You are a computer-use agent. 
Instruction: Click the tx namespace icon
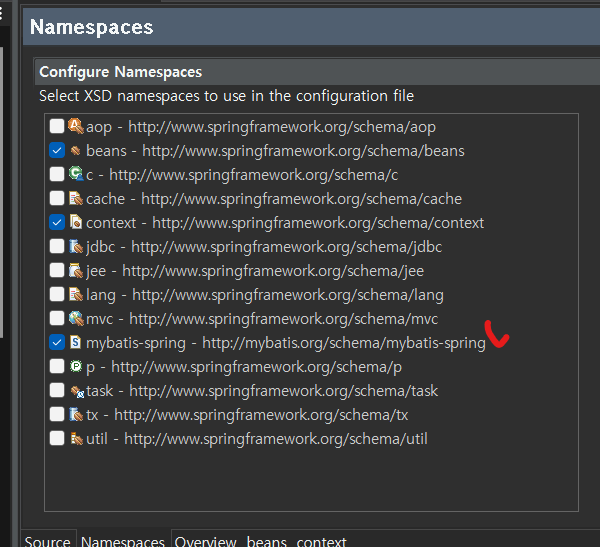[76, 414]
